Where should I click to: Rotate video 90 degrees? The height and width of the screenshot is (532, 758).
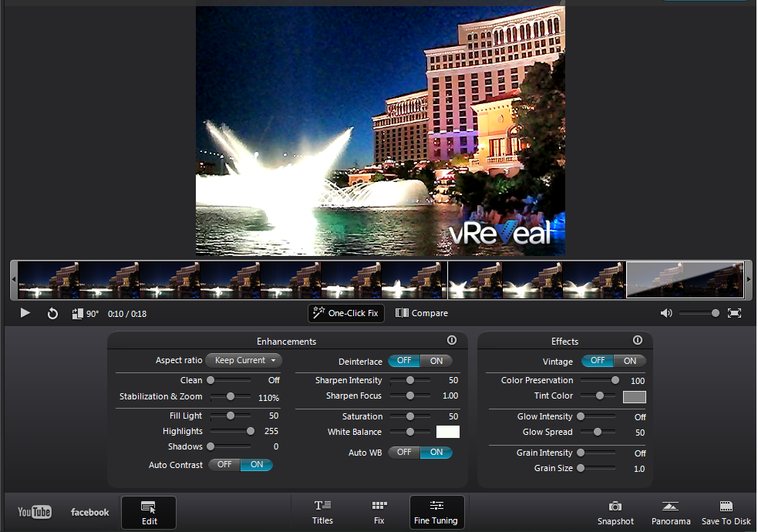pyautogui.click(x=85, y=314)
